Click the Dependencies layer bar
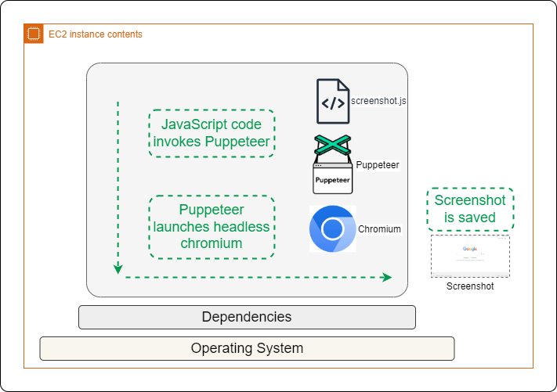The image size is (557, 392). (247, 317)
